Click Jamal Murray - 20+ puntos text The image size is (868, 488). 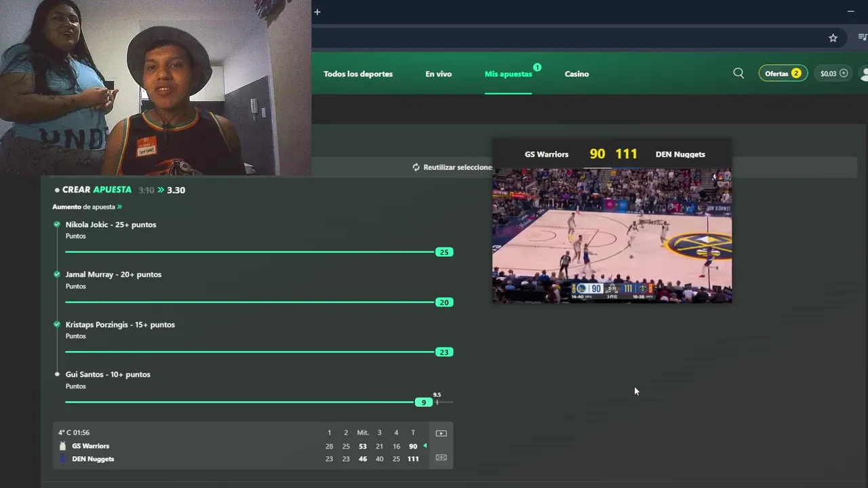[x=113, y=274]
